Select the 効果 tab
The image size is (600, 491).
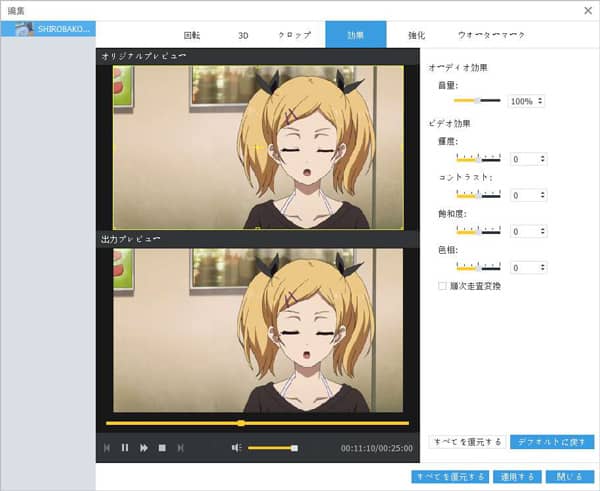(356, 35)
